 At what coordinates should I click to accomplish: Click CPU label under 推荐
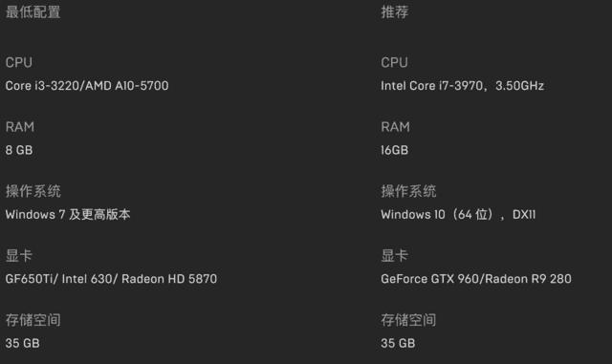point(394,62)
